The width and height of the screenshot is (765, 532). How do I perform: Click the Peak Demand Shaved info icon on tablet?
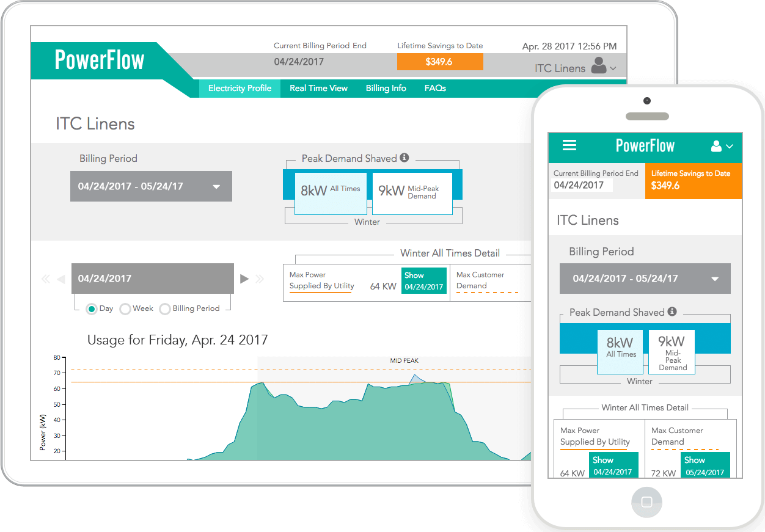(404, 158)
